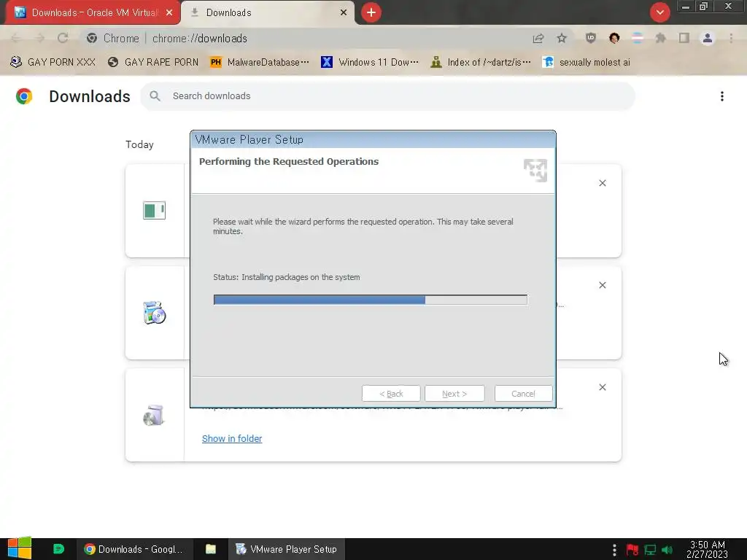Open the MalwareDatabase bookmark
Viewport: 747px width, 560px height.
[260, 63]
